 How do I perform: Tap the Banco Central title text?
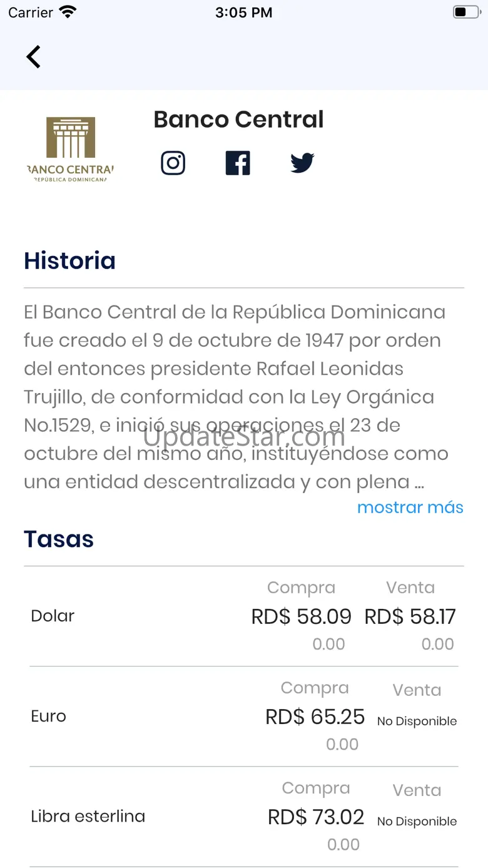[238, 119]
